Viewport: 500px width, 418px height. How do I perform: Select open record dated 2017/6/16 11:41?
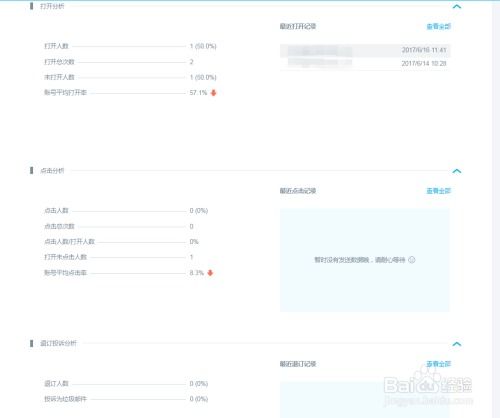tap(365, 50)
